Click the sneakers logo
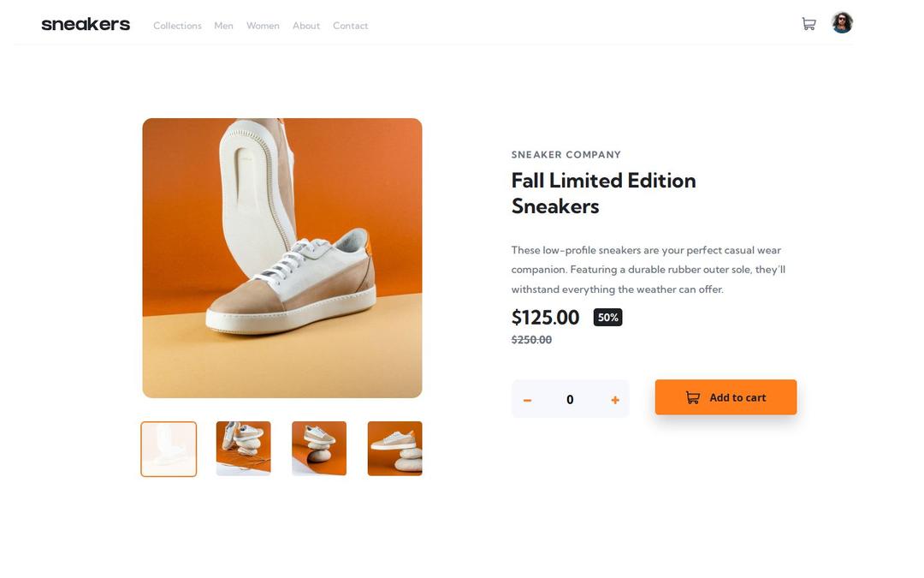This screenshot has width=924, height=578. (86, 25)
